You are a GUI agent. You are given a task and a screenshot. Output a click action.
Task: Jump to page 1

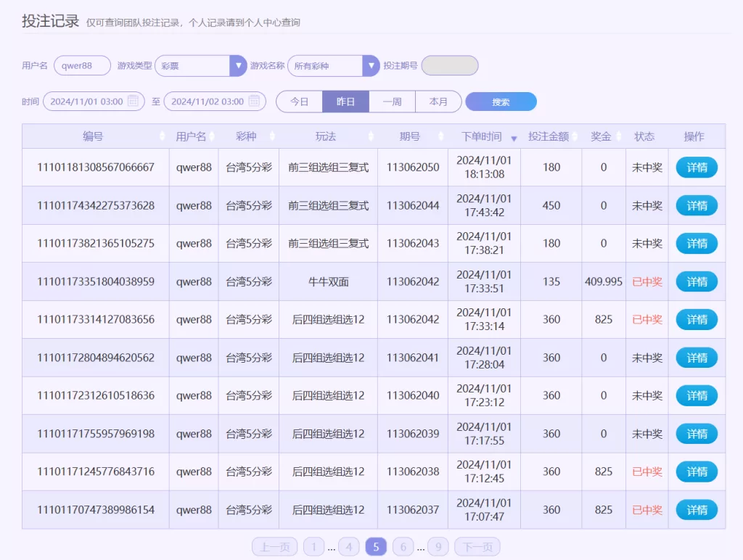[313, 547]
